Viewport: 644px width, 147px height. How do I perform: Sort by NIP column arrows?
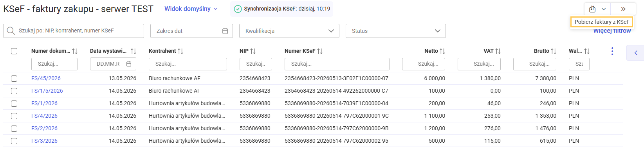253,51
